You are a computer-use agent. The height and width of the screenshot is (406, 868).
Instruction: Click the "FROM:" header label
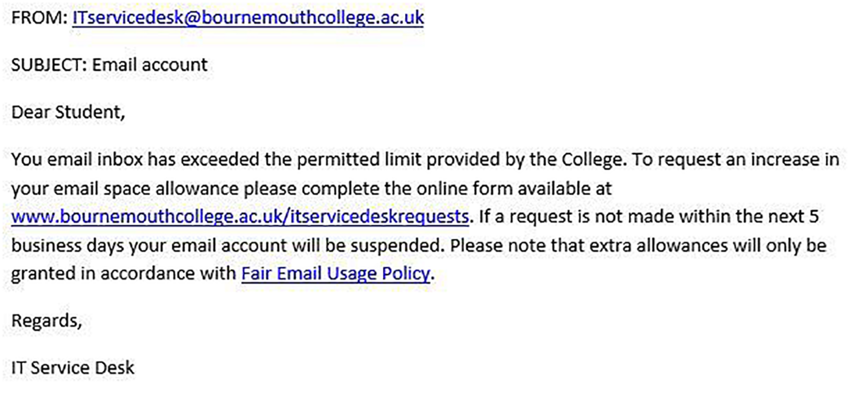point(39,17)
